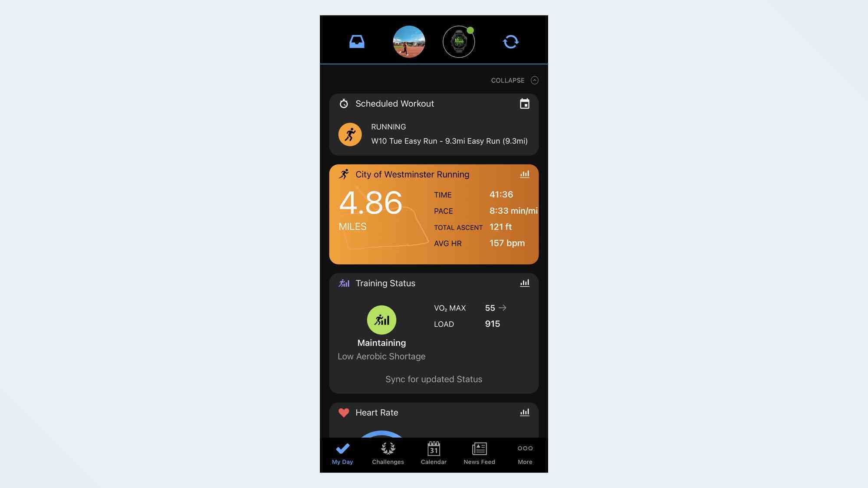This screenshot has height=488, width=868.
Task: Enable sync for updated Training Status
Action: 434,380
